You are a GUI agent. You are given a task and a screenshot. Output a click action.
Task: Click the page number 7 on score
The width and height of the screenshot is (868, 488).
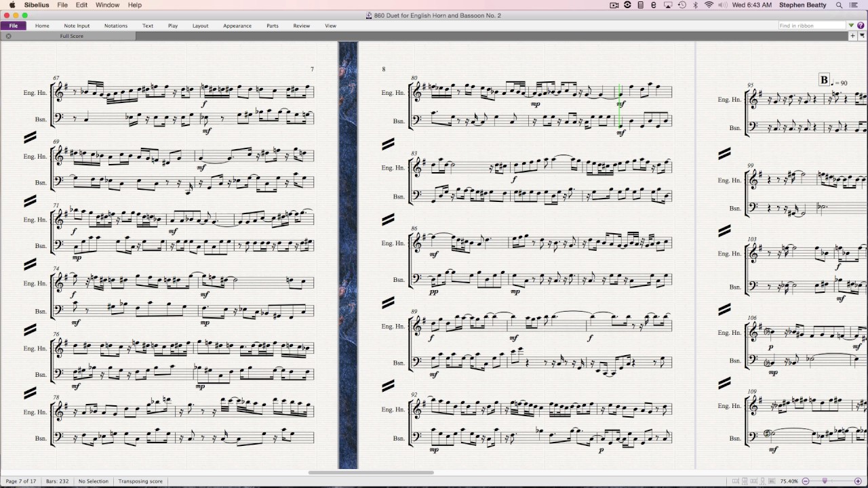click(312, 69)
